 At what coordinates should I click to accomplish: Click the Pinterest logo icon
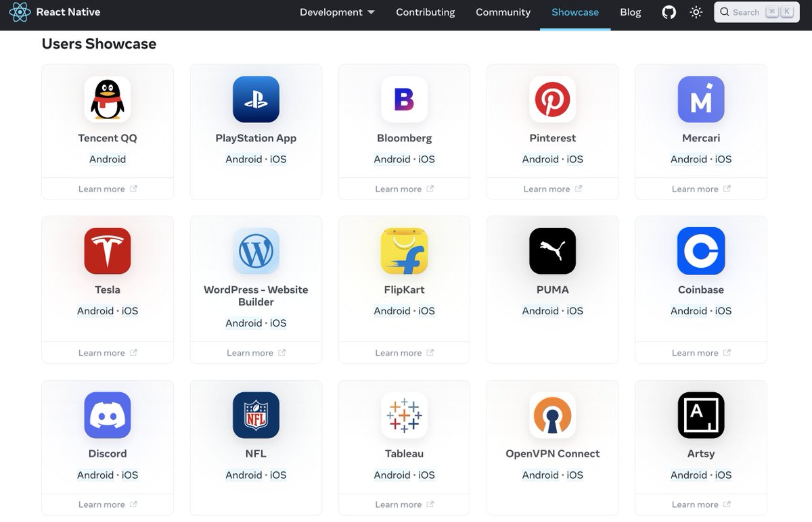552,99
